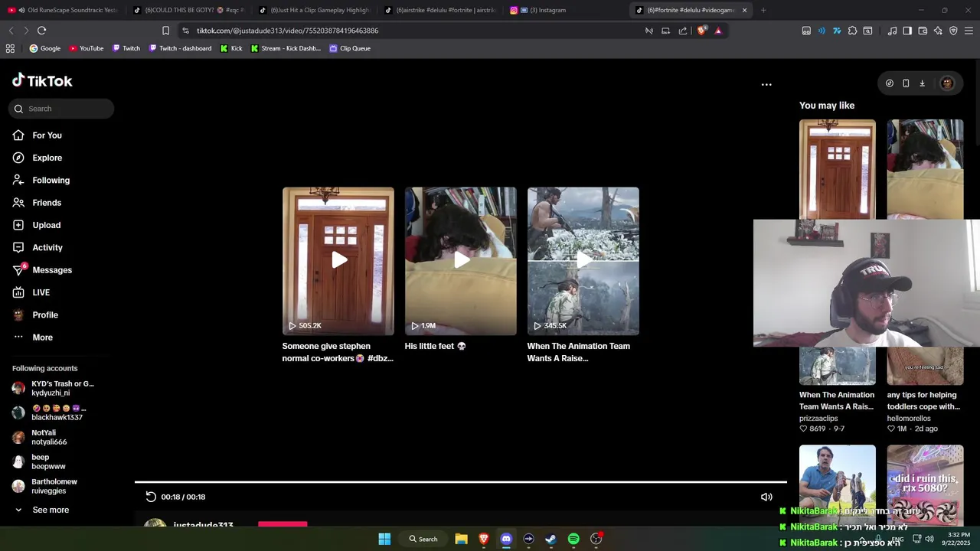980x551 pixels.
Task: Click the TikTok logo
Action: [42, 80]
